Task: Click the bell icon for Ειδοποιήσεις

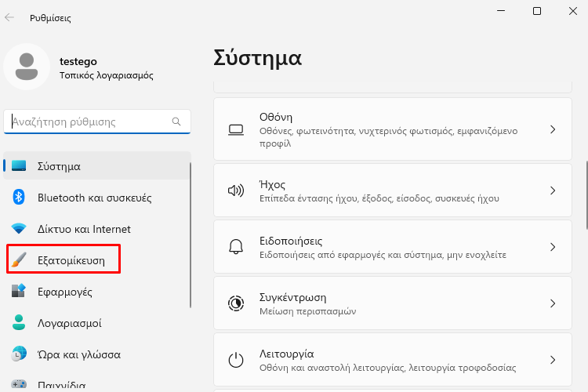Action: [x=236, y=247]
